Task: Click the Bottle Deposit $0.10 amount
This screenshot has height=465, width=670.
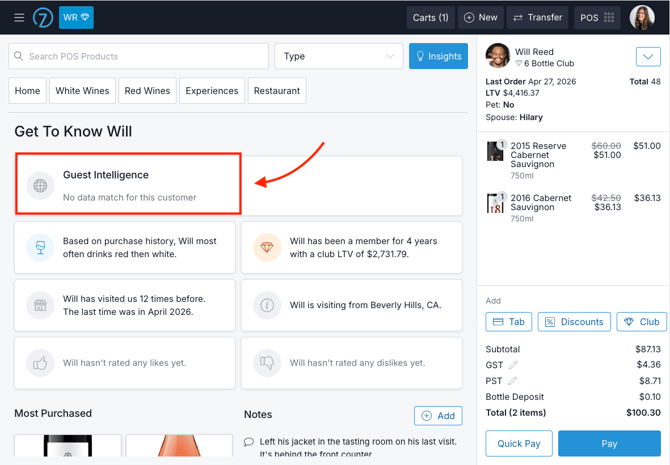Action: tap(649, 397)
